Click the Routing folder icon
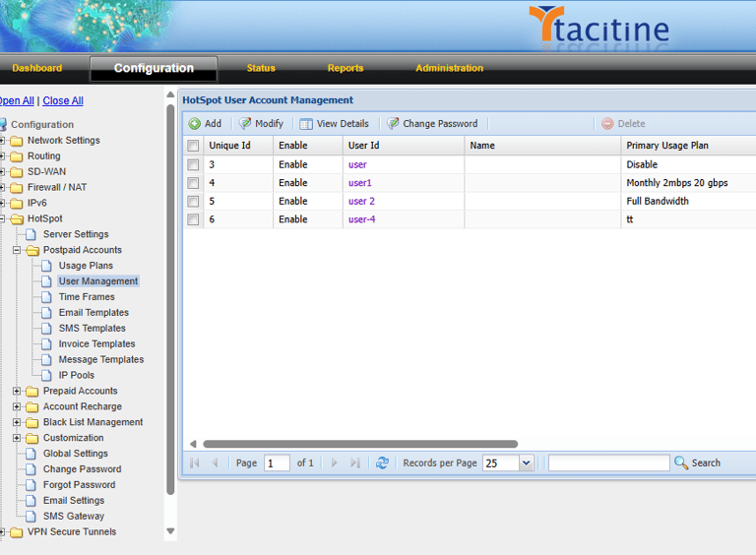Image resolution: width=756 pixels, height=555 pixels. 17,156
